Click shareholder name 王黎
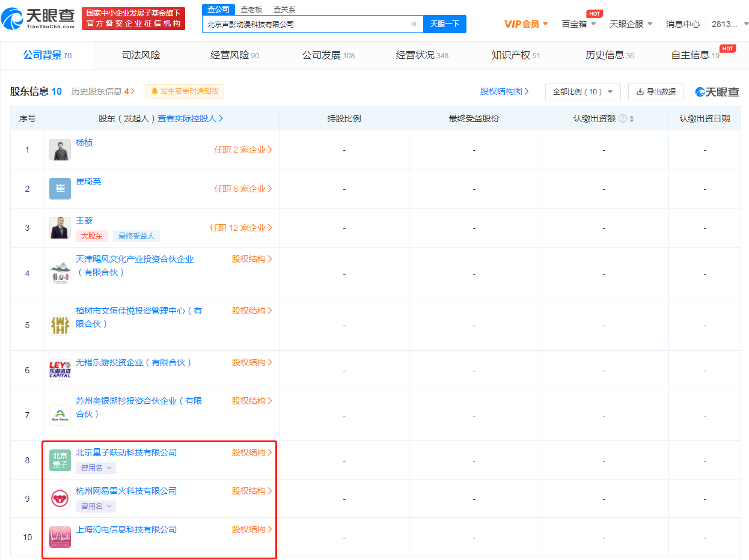The image size is (749, 560). [84, 221]
